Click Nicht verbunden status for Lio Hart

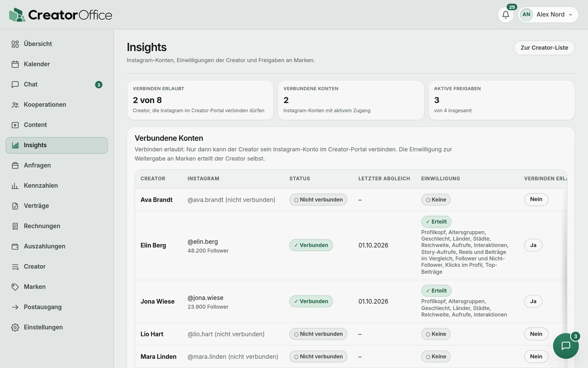click(318, 334)
